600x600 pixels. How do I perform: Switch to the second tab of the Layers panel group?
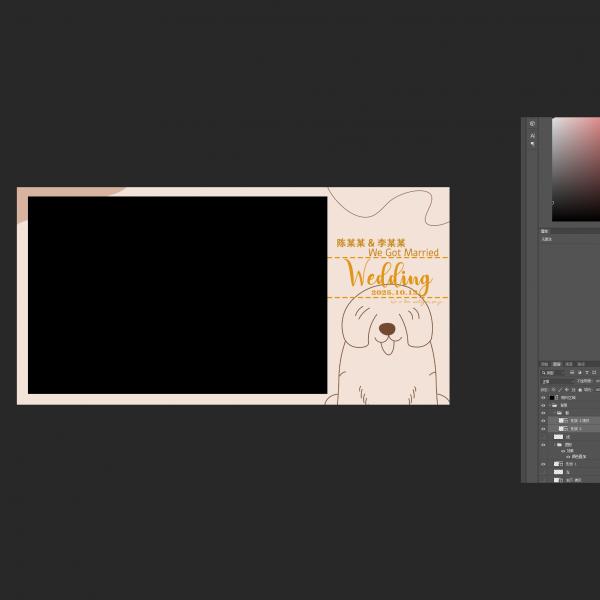(x=557, y=364)
